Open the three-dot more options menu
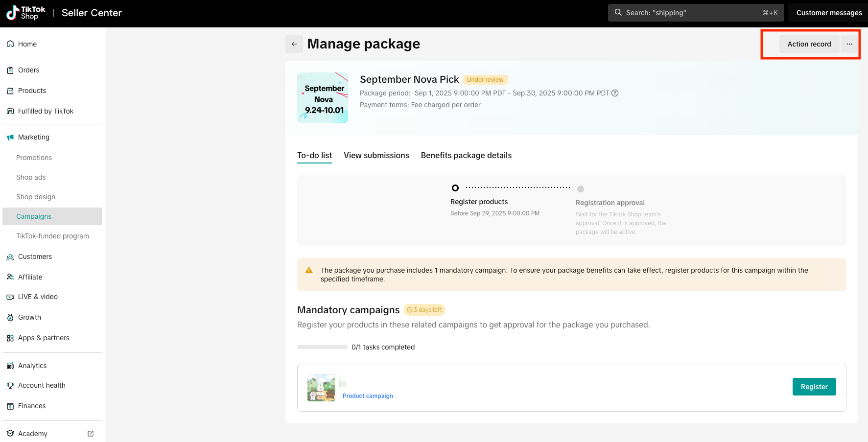This screenshot has height=442, width=868. [x=849, y=44]
